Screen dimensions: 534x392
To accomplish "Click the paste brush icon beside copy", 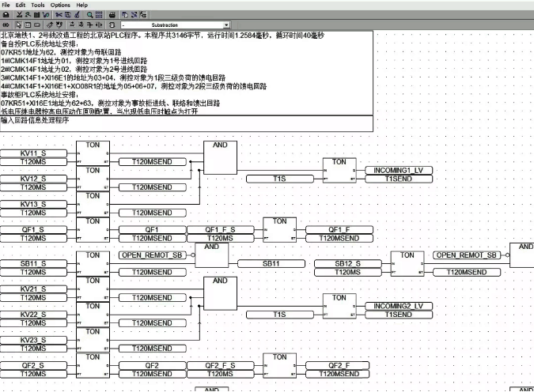I will (x=78, y=15).
